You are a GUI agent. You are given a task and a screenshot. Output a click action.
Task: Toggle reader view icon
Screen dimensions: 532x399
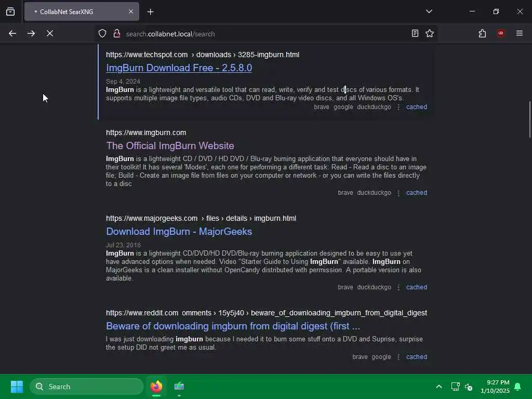pos(415,33)
